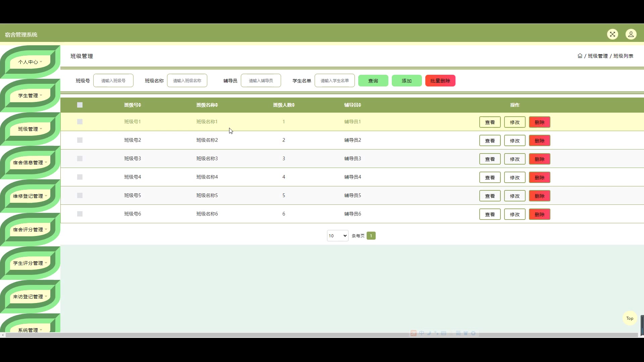Click the home icon in breadcrumb
This screenshot has width=644, height=362.
click(580, 56)
